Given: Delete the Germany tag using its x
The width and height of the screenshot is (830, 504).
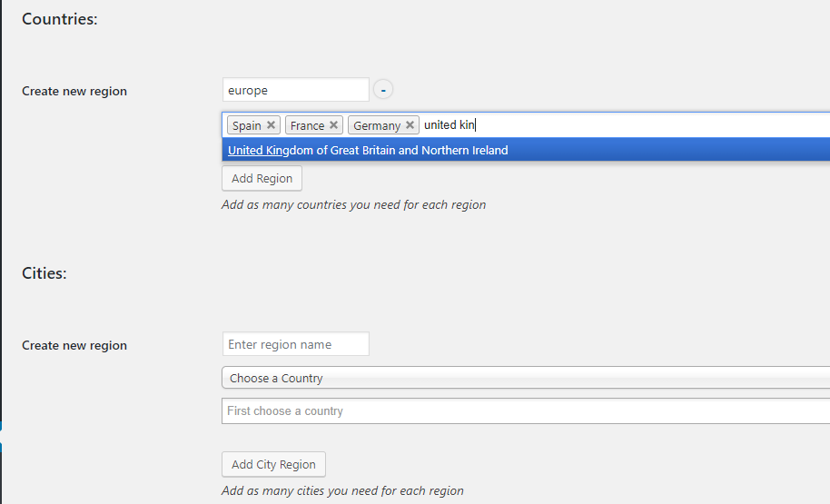Looking at the screenshot, I should pyautogui.click(x=410, y=125).
